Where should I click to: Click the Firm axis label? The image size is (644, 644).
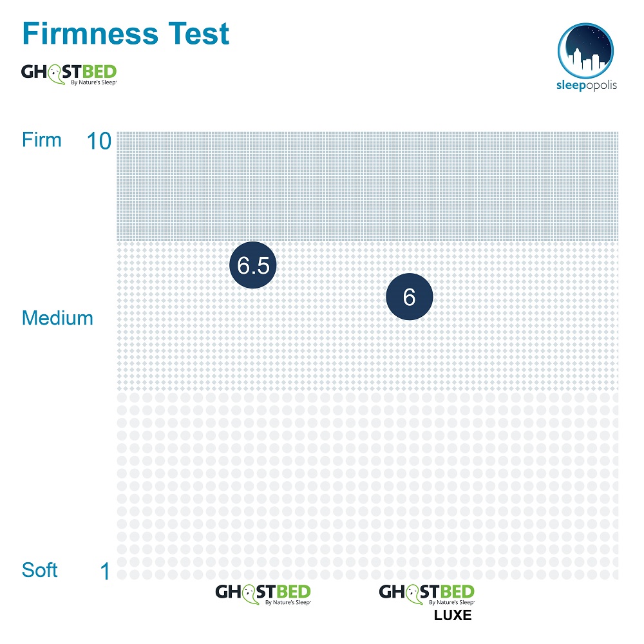coord(41,140)
